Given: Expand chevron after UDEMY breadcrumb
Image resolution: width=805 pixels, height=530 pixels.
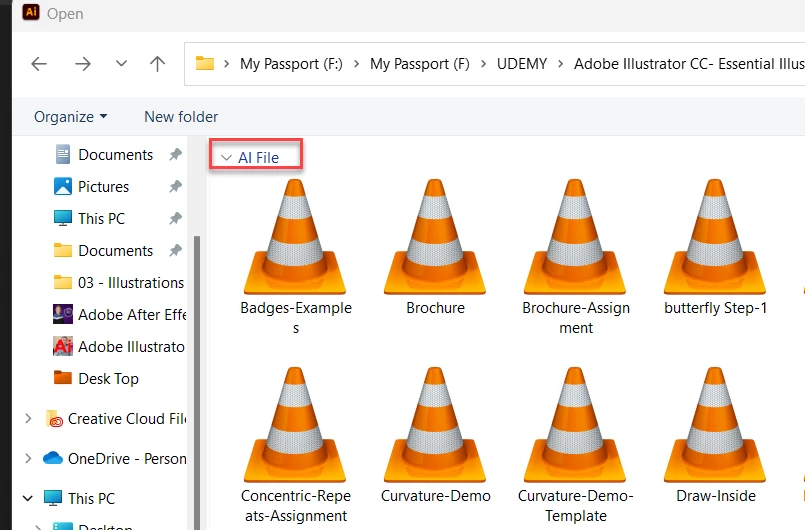Looking at the screenshot, I should [x=560, y=64].
